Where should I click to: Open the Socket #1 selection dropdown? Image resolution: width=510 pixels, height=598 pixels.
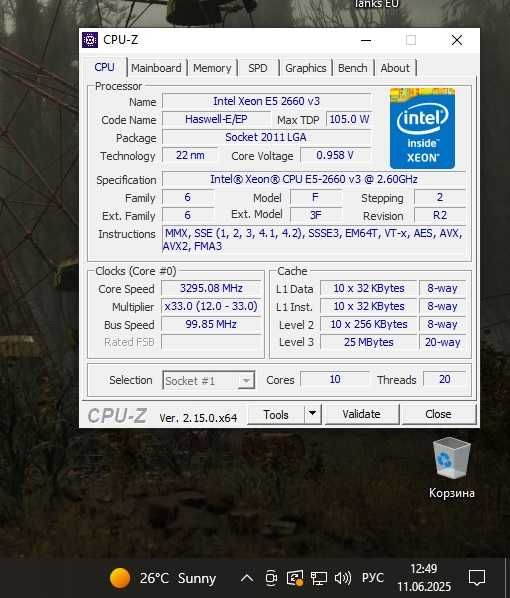pyautogui.click(x=209, y=380)
